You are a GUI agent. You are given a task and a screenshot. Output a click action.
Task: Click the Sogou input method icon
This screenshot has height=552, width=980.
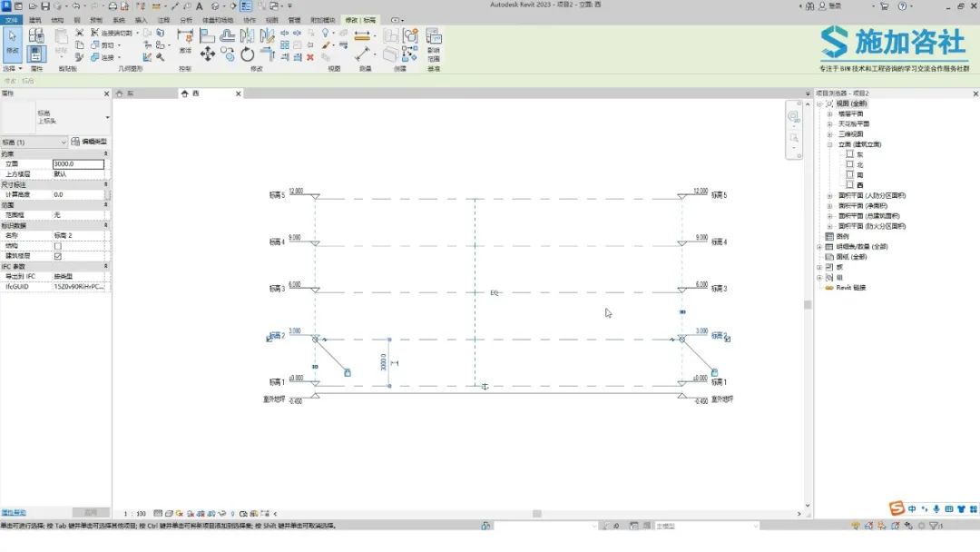897,508
